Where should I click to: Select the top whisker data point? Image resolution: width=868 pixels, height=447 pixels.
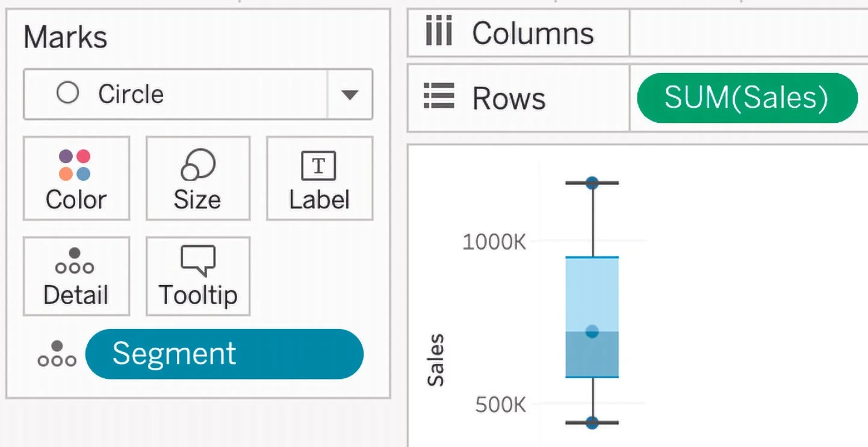[592, 183]
